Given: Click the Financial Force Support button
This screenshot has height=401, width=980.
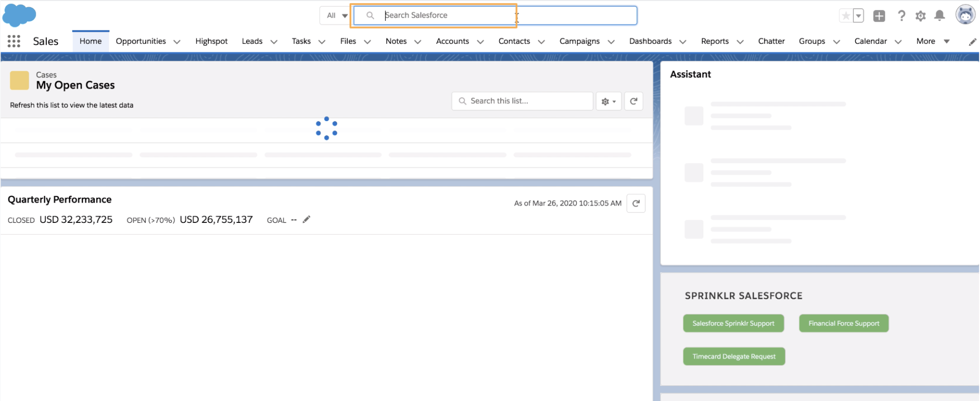Looking at the screenshot, I should point(843,324).
